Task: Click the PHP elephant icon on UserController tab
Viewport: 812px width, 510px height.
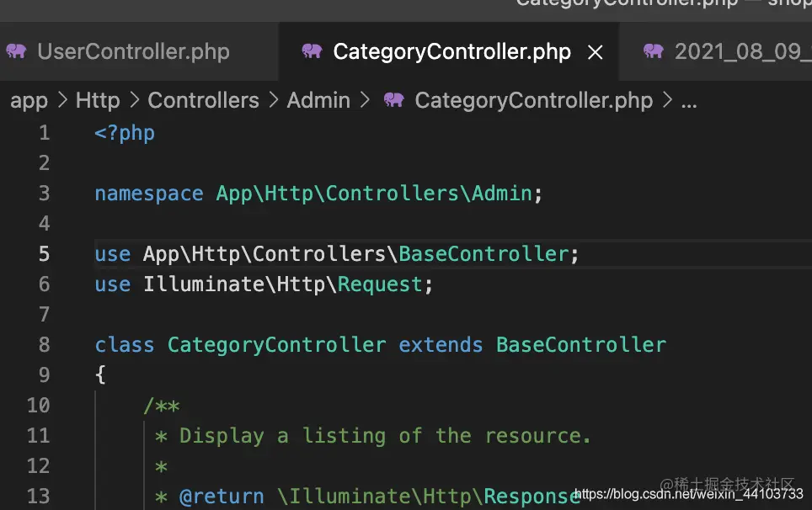Action: (x=16, y=50)
